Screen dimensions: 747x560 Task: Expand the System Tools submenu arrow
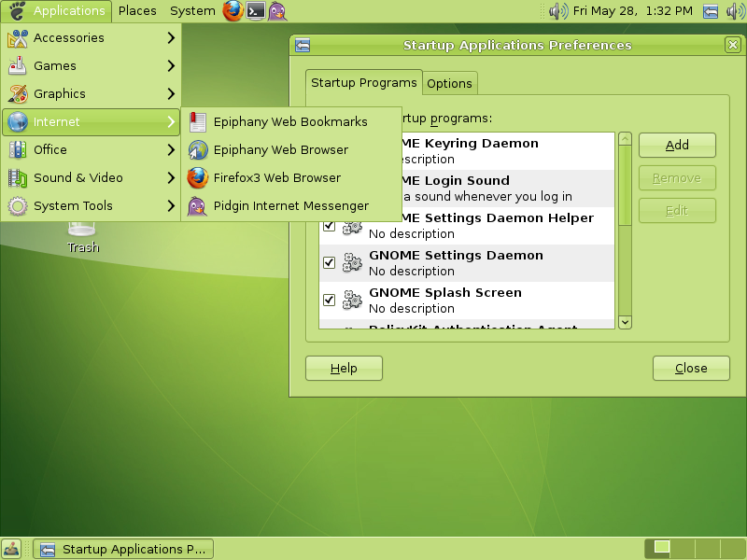pos(171,205)
